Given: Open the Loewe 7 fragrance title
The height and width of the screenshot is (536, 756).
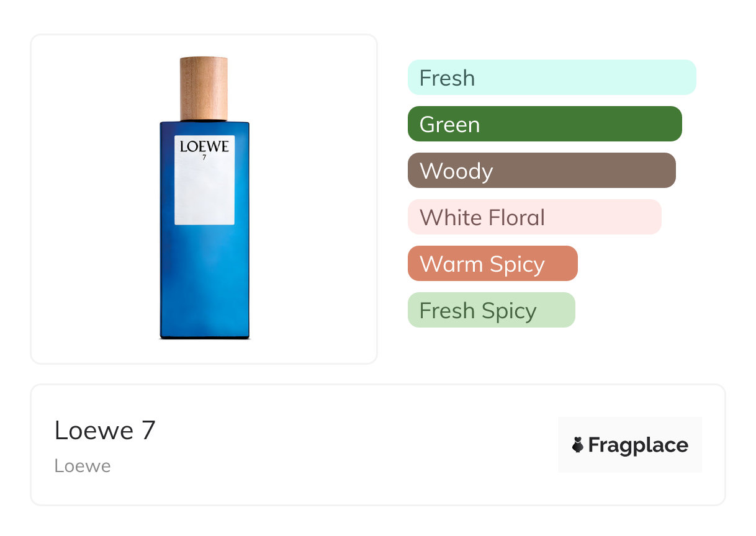Looking at the screenshot, I should [x=105, y=431].
